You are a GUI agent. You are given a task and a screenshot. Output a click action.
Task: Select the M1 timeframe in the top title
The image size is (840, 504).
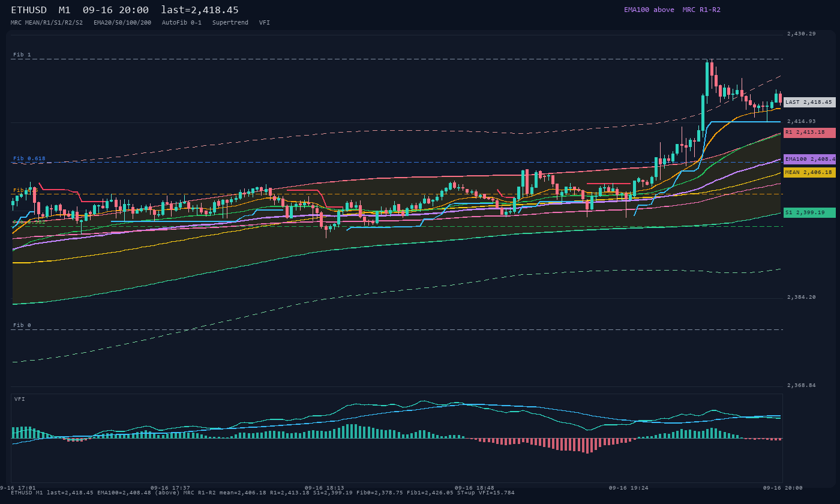pyautogui.click(x=65, y=10)
